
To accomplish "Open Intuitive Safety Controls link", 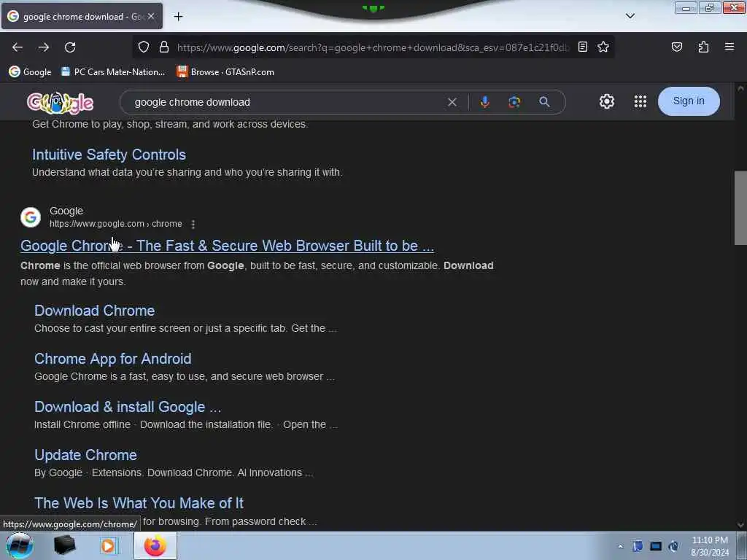I will pyautogui.click(x=109, y=155).
